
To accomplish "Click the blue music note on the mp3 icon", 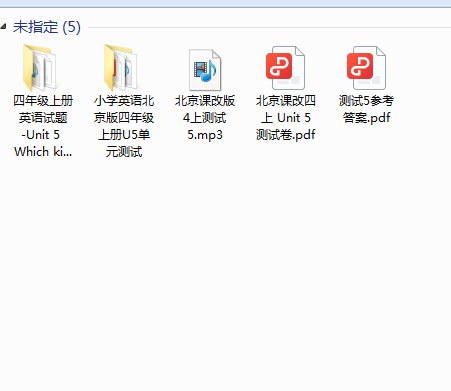I will tap(210, 71).
